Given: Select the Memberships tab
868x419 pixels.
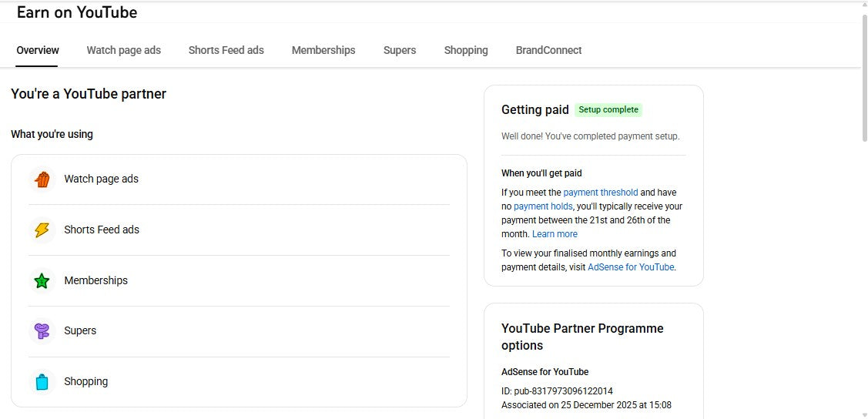Looking at the screenshot, I should click(323, 50).
